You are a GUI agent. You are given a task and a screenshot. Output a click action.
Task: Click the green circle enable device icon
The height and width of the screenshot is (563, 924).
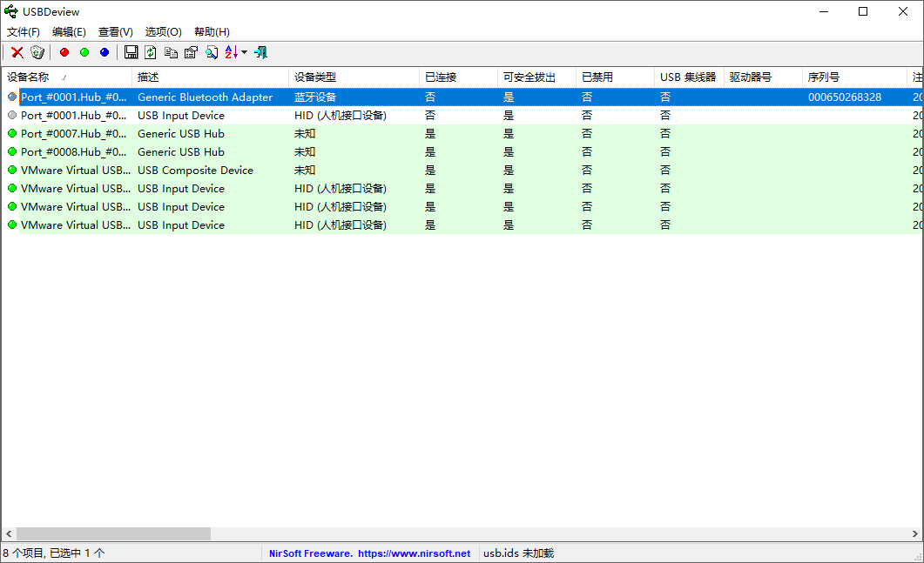[x=84, y=52]
